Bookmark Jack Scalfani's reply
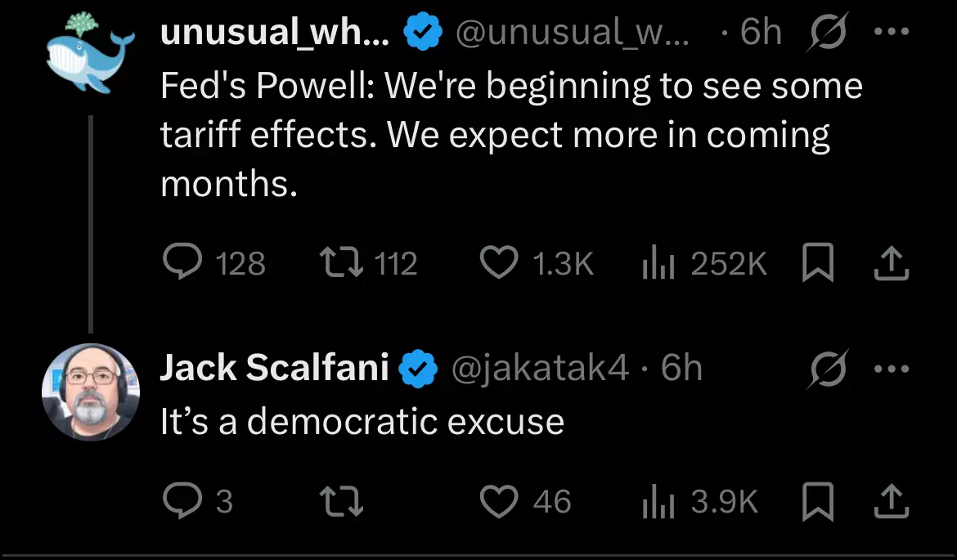957x560 pixels. coord(818,501)
